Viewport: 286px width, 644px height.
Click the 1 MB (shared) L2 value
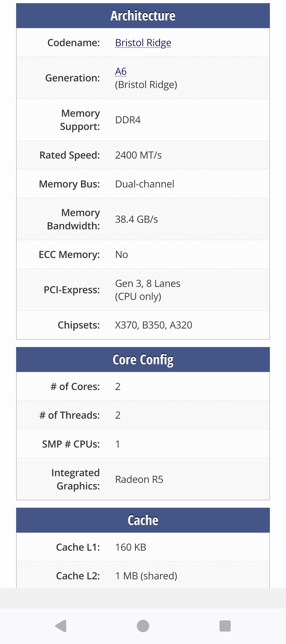coord(146,576)
